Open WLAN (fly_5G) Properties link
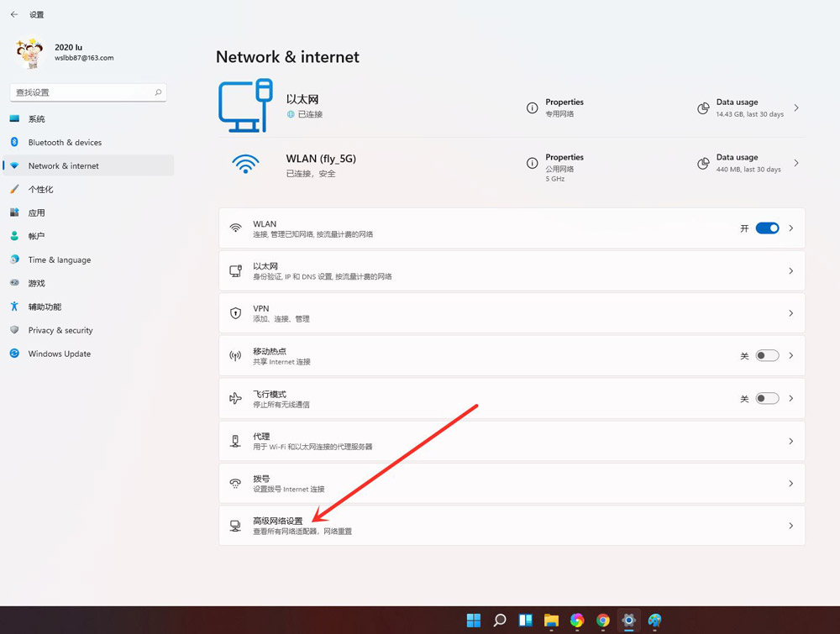 [563, 157]
